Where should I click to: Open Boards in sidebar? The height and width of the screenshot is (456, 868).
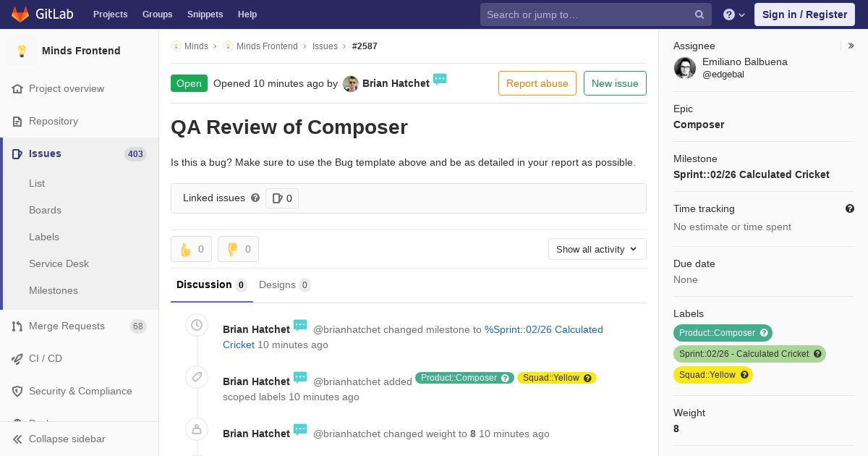coord(45,210)
